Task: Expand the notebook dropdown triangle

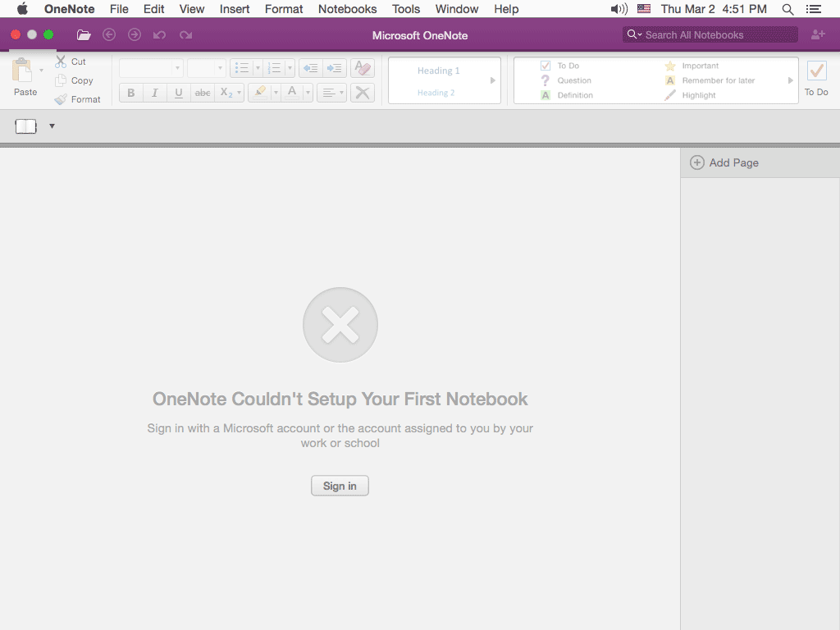Action: 52,126
